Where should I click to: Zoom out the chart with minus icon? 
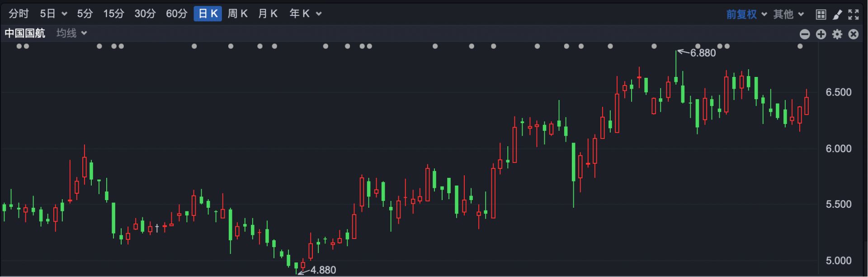point(805,34)
